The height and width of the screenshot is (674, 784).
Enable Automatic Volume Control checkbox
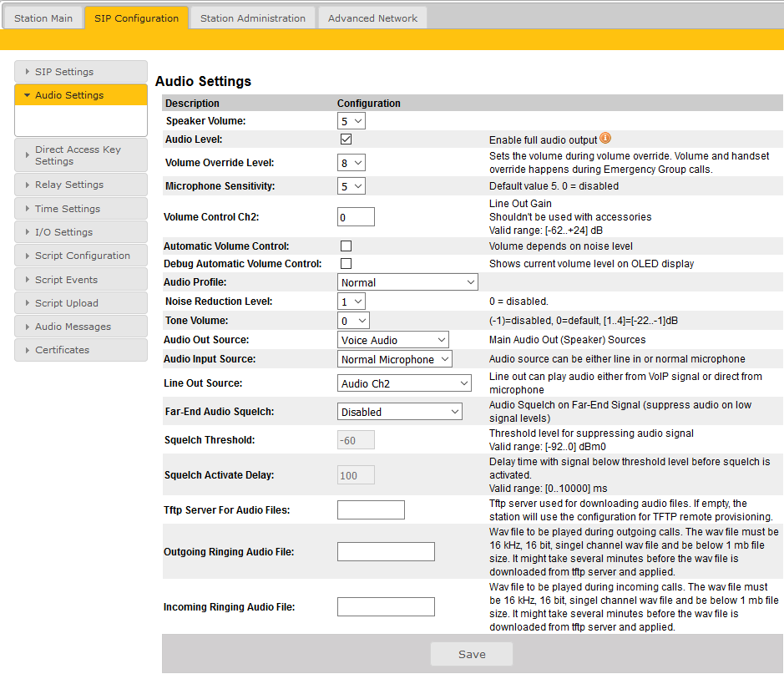click(346, 246)
